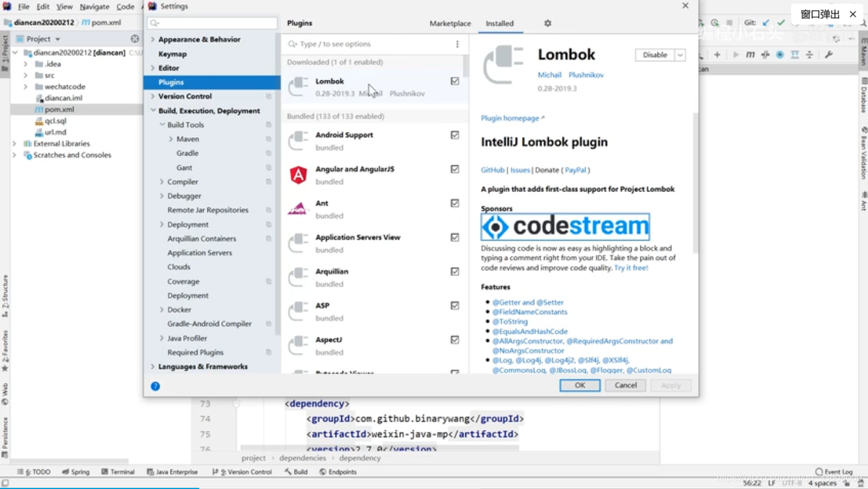Open the Terminal tool window
Image resolution: width=868 pixels, height=489 pixels.
(118, 472)
